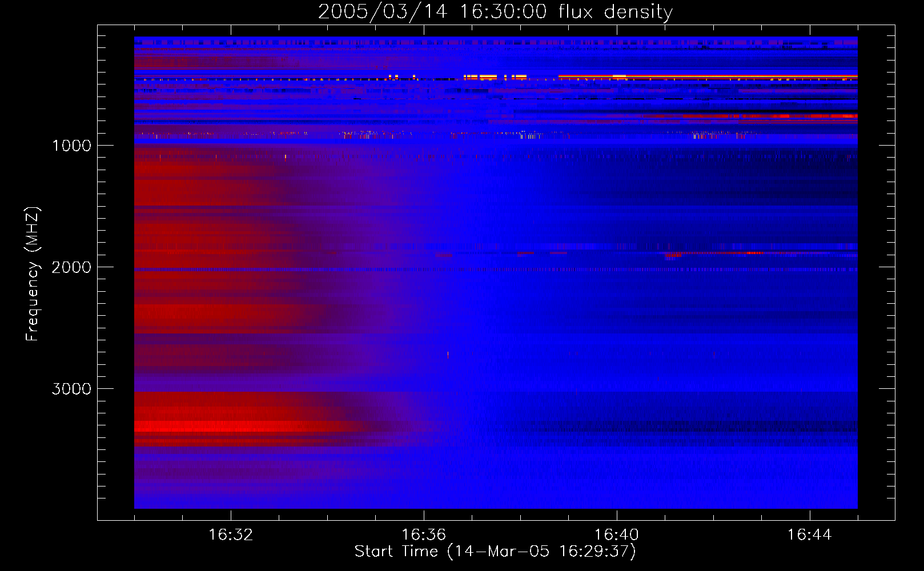The width and height of the screenshot is (924, 571).
Task: Click the plot title "2005/03/14 16:30:00 flux density"
Action: point(495,11)
